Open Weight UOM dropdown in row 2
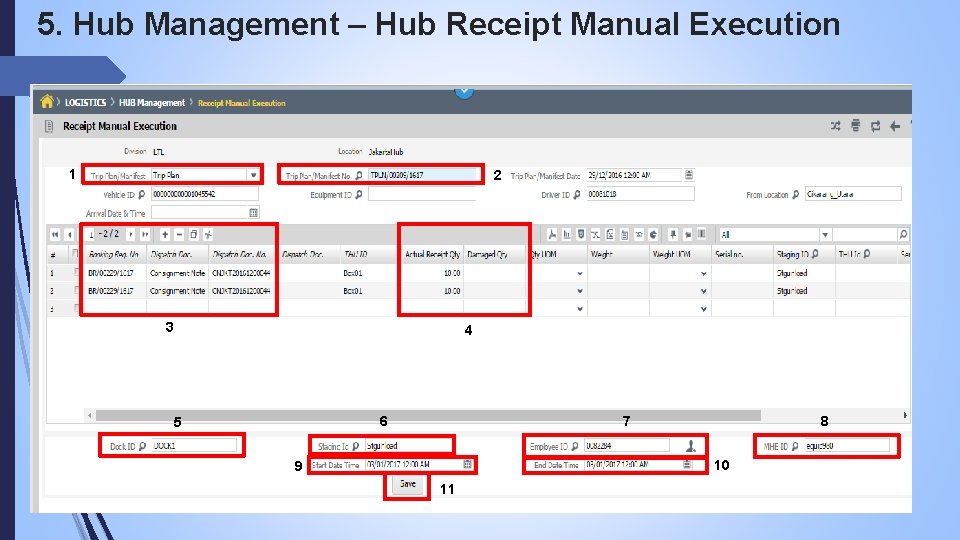Screen dimensions: 960x540 coord(703,291)
